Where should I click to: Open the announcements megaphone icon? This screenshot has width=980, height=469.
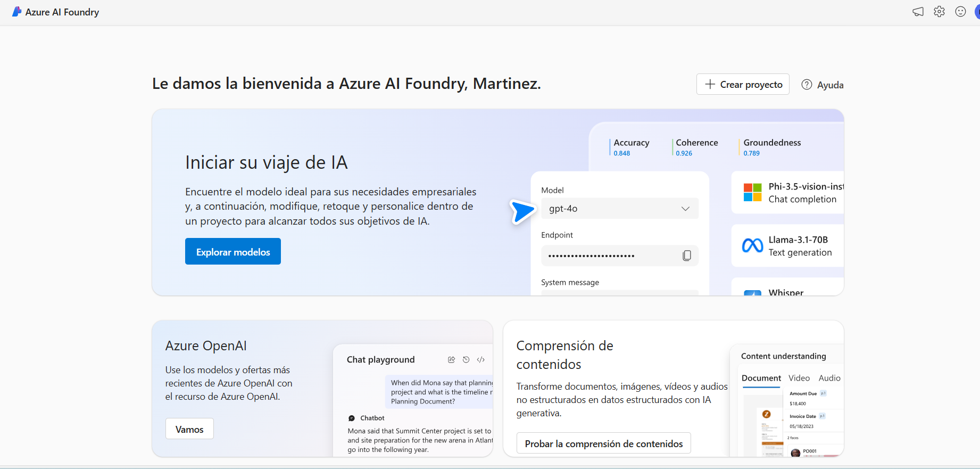(918, 12)
